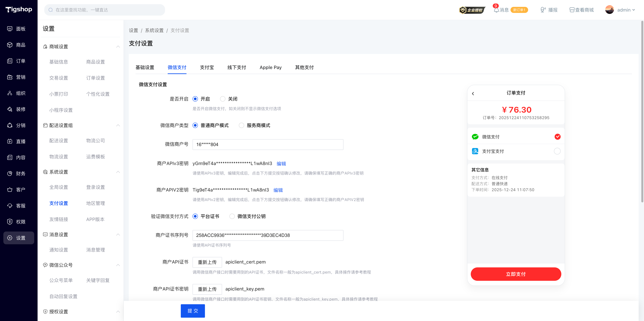Open the 财务 finance sidebar icon
The image size is (644, 321).
pyautogui.click(x=10, y=174)
